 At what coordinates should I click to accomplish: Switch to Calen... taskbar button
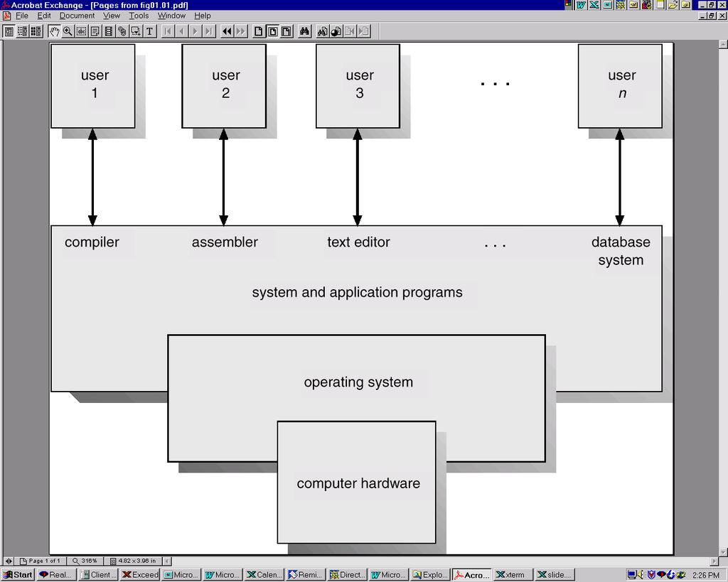264,575
